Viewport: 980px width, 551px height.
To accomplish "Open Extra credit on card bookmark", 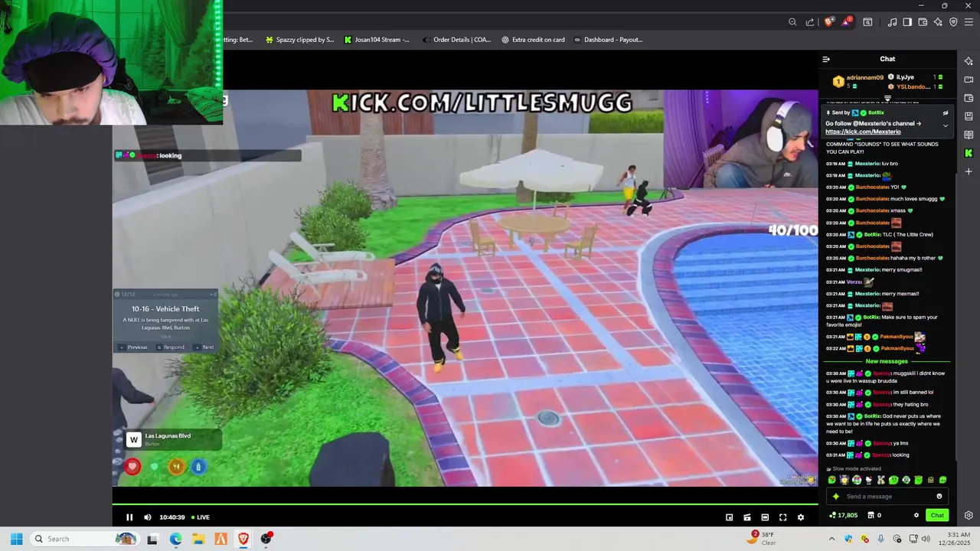I will coord(533,40).
